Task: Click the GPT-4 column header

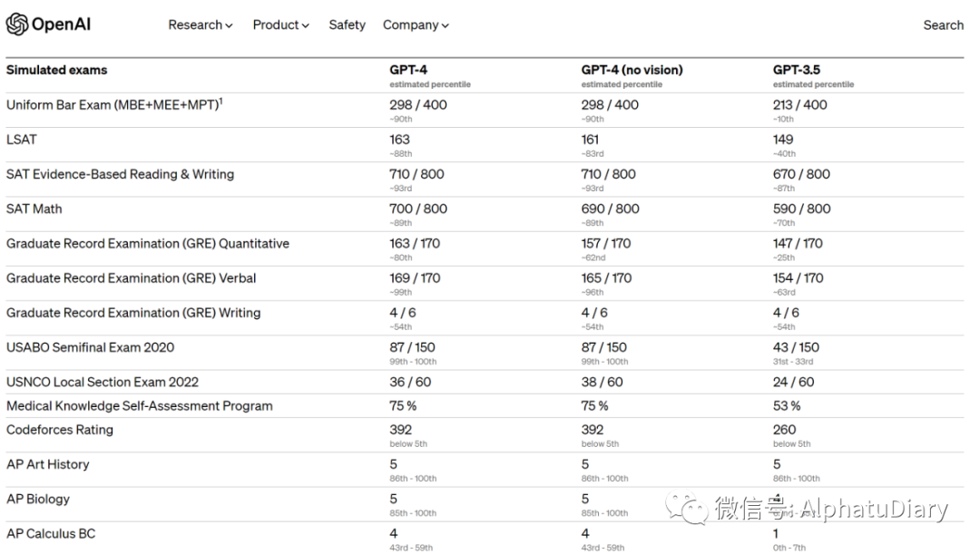Action: tap(408, 70)
